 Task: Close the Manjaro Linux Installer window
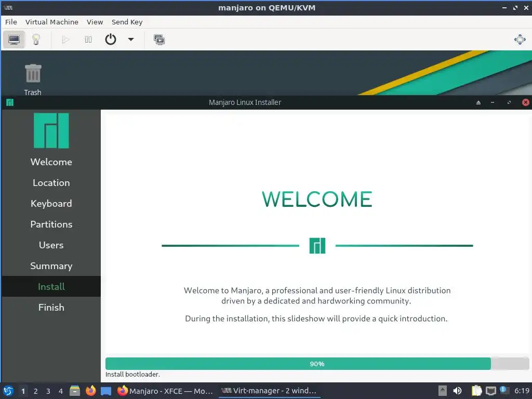pos(525,102)
